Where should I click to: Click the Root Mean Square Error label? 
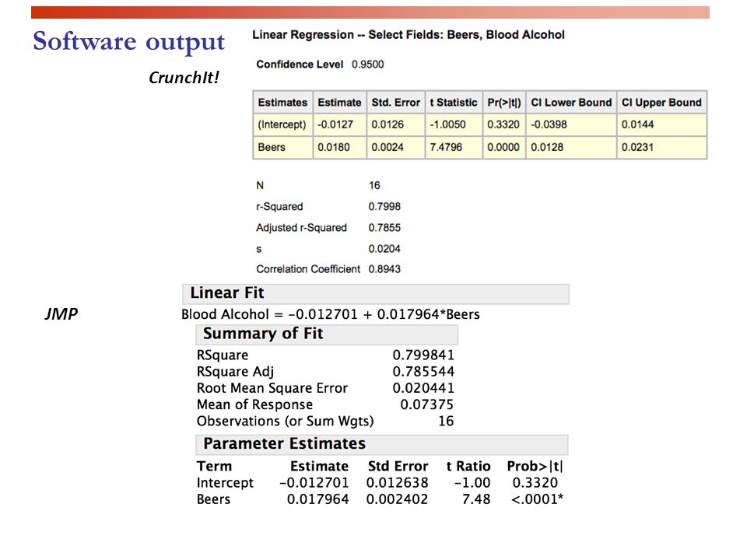coord(272,388)
